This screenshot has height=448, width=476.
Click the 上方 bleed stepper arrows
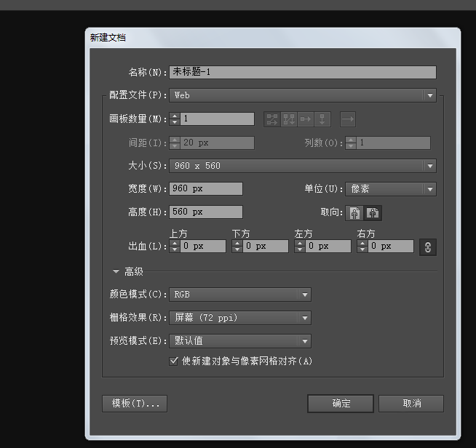pos(175,246)
